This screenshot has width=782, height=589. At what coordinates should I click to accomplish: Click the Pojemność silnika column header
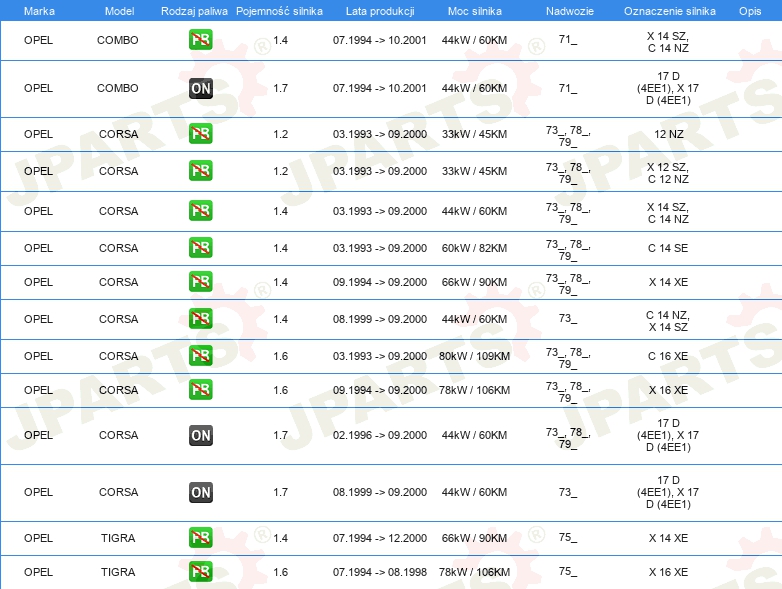pyautogui.click(x=280, y=10)
